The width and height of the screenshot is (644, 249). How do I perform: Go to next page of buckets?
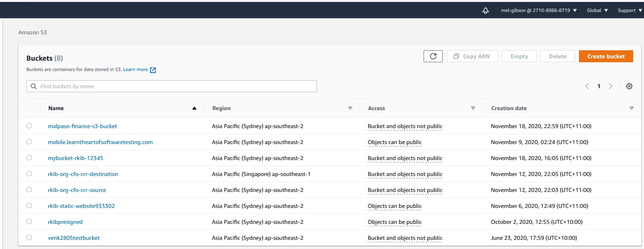pos(610,86)
